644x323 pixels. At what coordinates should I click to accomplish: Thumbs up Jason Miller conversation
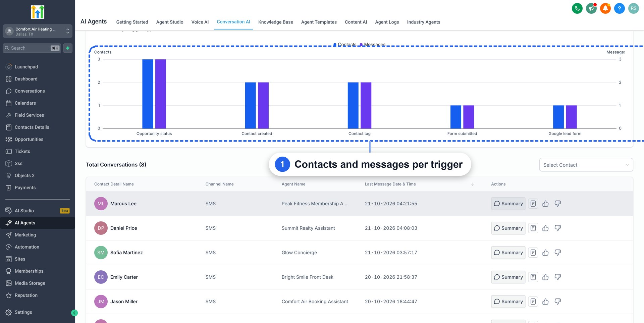(545, 302)
